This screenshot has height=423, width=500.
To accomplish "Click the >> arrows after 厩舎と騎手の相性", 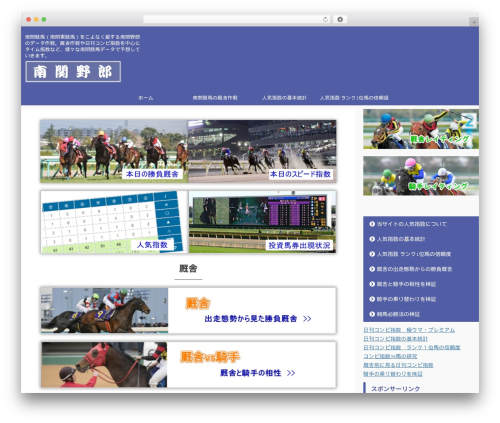I will 291,373.
